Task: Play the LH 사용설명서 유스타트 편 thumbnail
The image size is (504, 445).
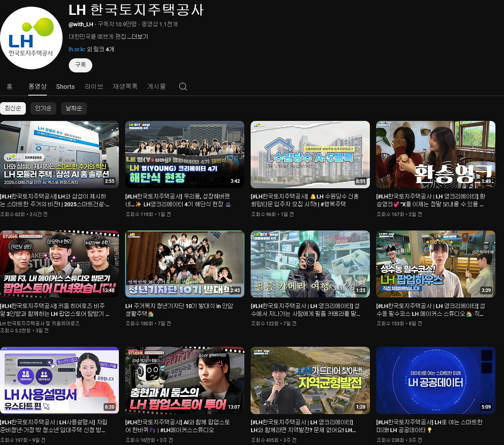Action: [59, 380]
